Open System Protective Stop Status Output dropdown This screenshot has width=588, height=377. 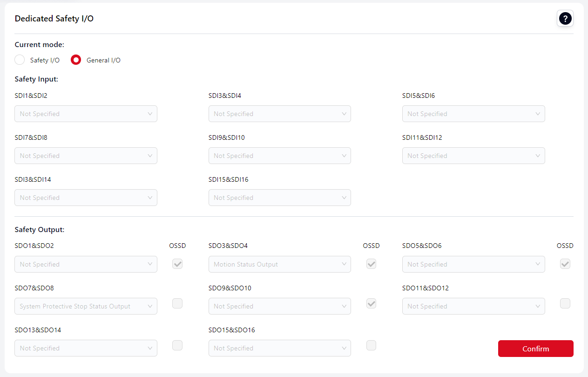coord(86,306)
